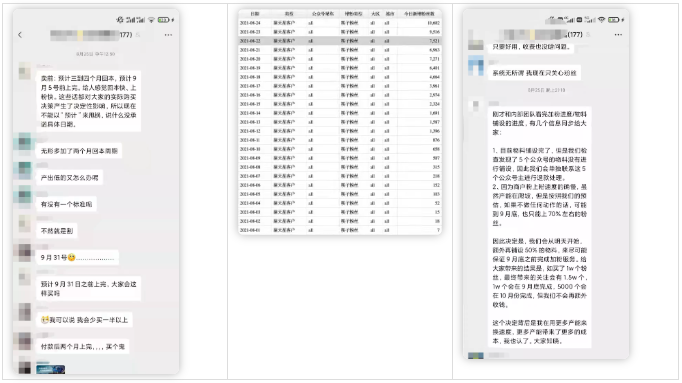Tap the '8月25日' timestamp in the right chat

[x=546, y=90]
